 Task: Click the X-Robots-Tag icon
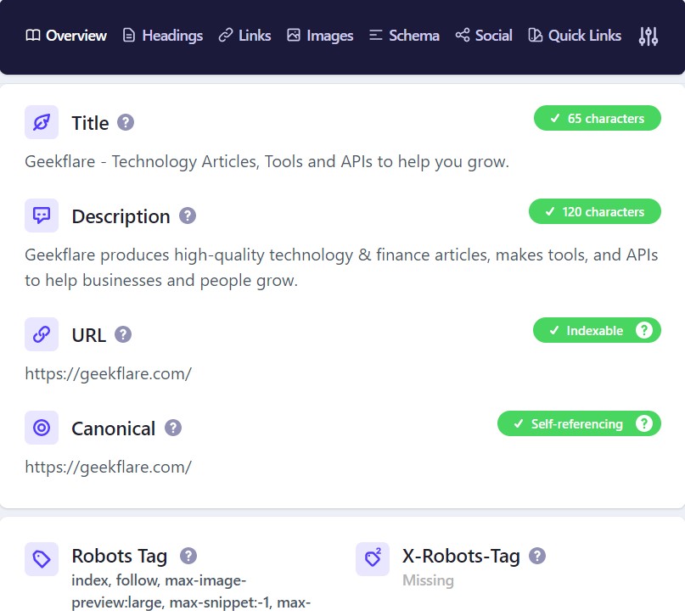(x=373, y=559)
